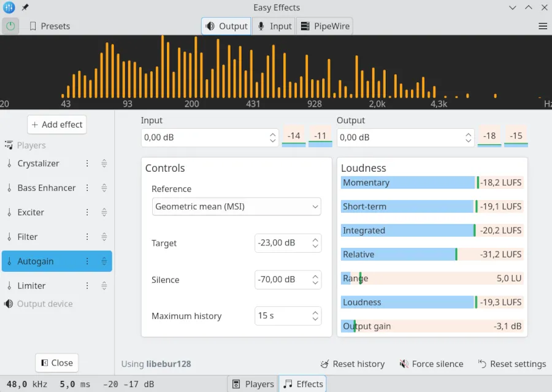The width and height of the screenshot is (552, 392).
Task: Open the hamburger menu
Action: [542, 26]
